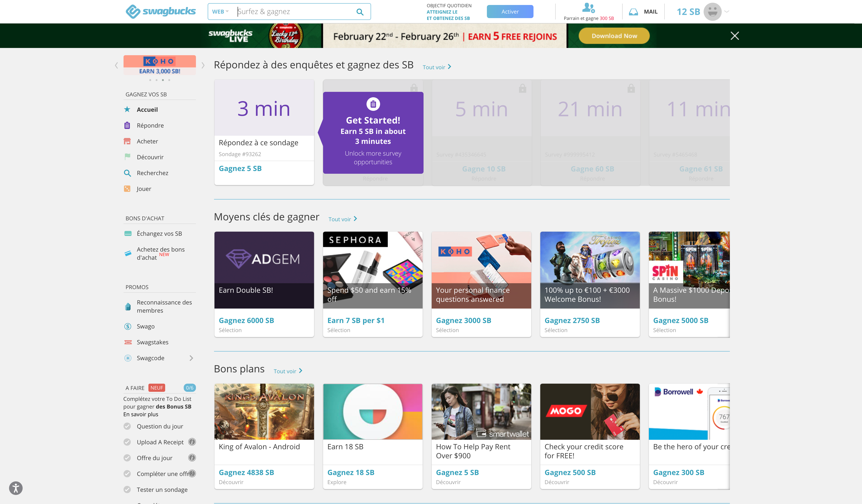Toggle the Offre du jour checkmark
This screenshot has height=504, width=862.
[127, 457]
